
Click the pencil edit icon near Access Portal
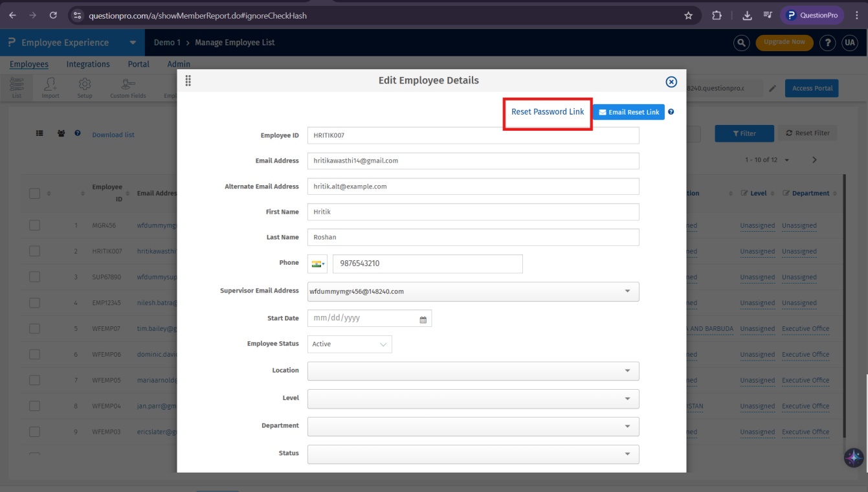click(x=772, y=89)
